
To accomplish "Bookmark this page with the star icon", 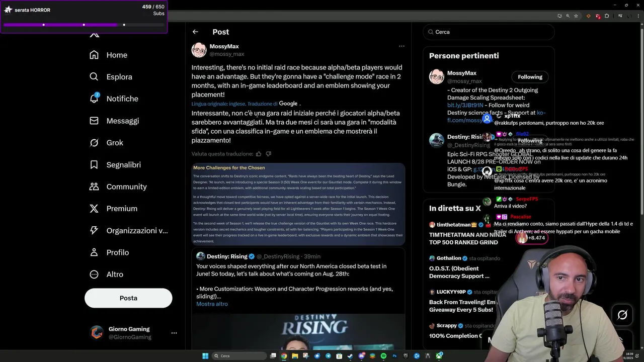I will tap(576, 16).
